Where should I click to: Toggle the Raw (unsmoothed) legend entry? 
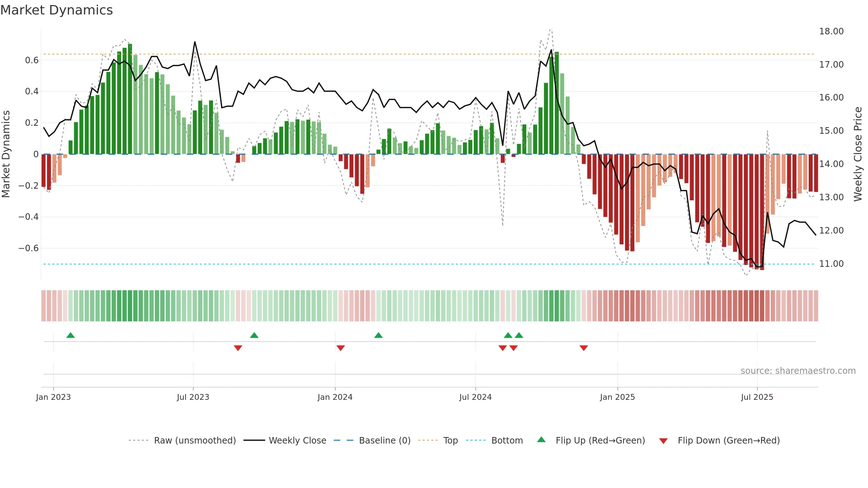tap(182, 440)
